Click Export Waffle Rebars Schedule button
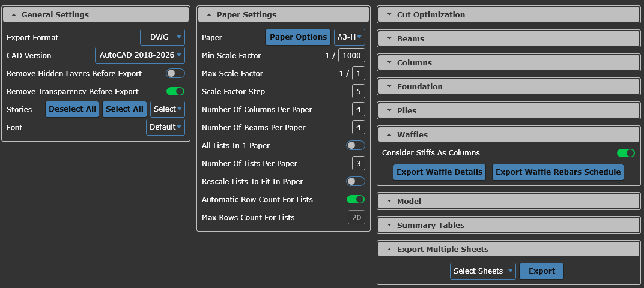Viewport: 644px width, 288px height. coord(557,172)
